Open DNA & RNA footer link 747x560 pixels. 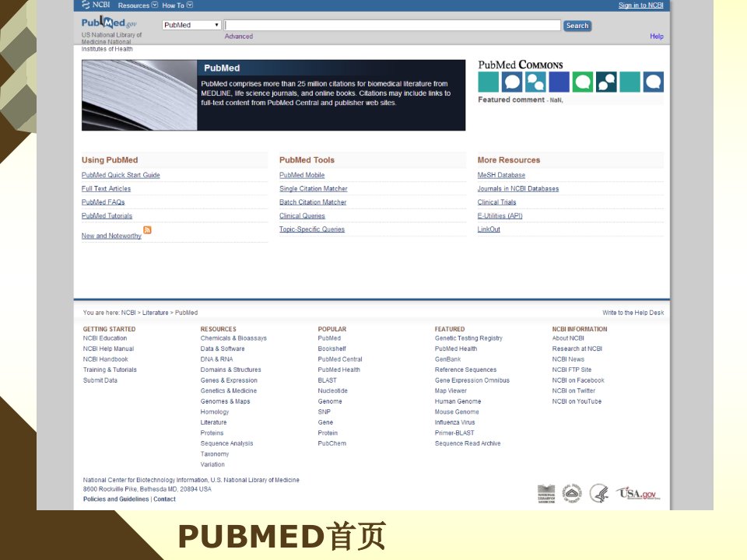217,359
